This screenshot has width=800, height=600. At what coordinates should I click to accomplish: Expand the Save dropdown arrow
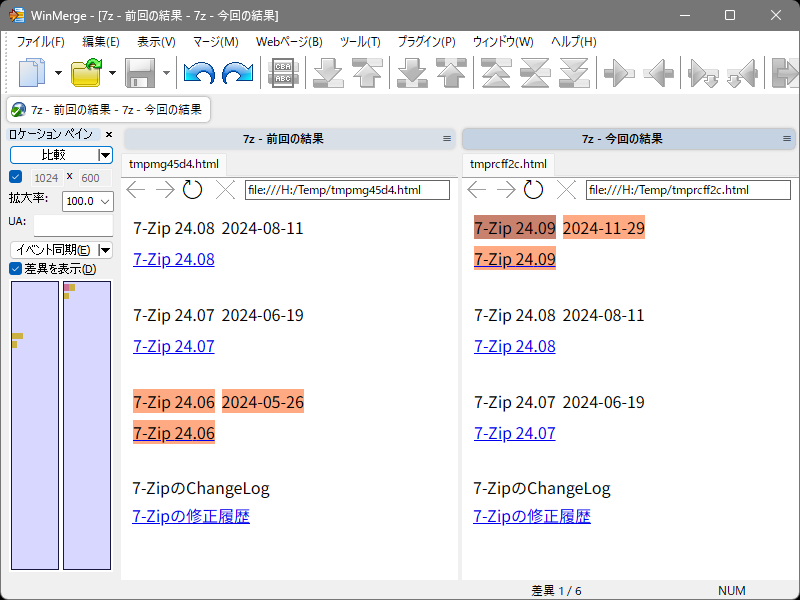166,73
